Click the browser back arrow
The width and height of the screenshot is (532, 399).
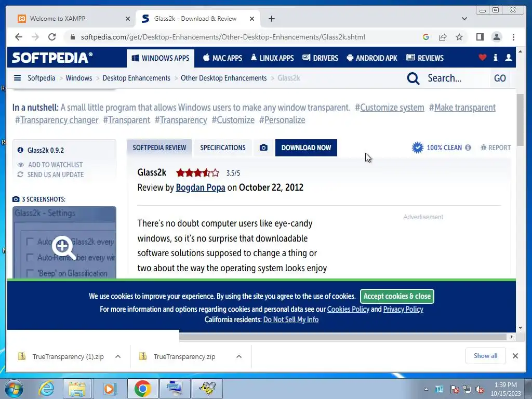click(19, 37)
